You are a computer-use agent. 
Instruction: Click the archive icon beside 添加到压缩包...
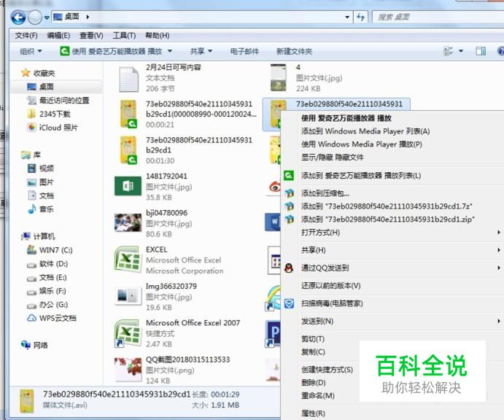coord(290,193)
